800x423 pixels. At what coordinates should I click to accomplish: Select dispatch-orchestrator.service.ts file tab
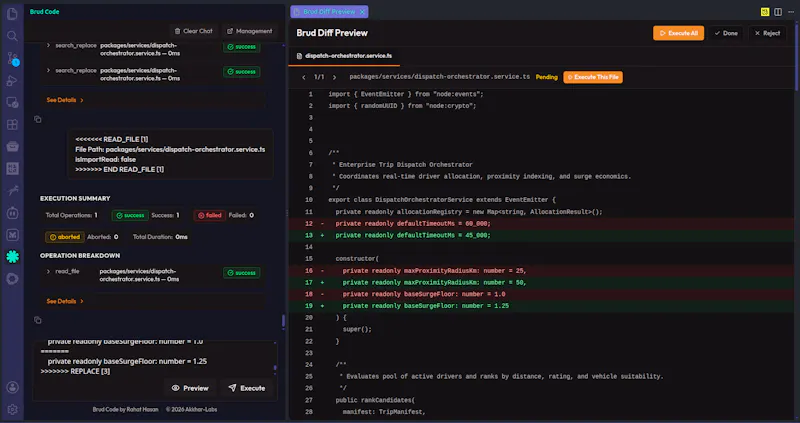pyautogui.click(x=344, y=56)
